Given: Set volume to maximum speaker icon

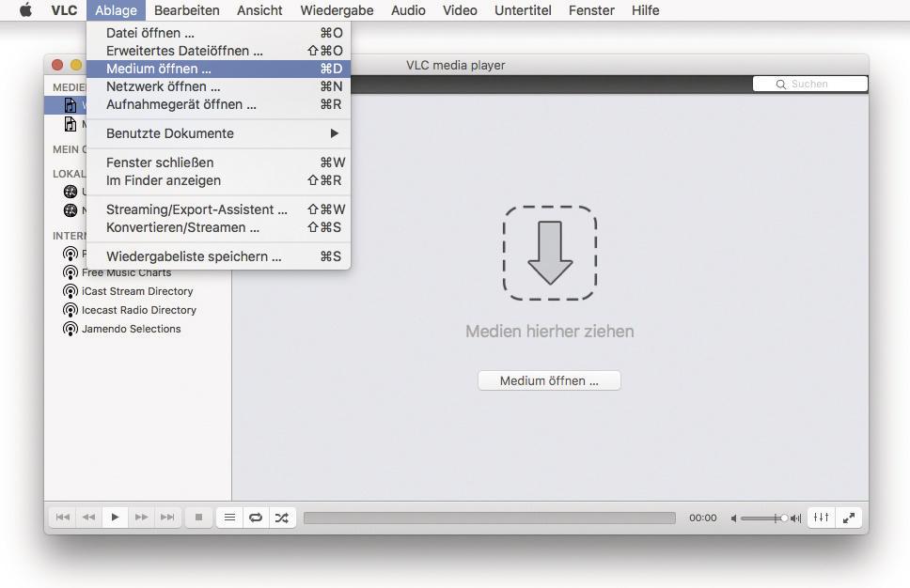Looking at the screenshot, I should (795, 518).
